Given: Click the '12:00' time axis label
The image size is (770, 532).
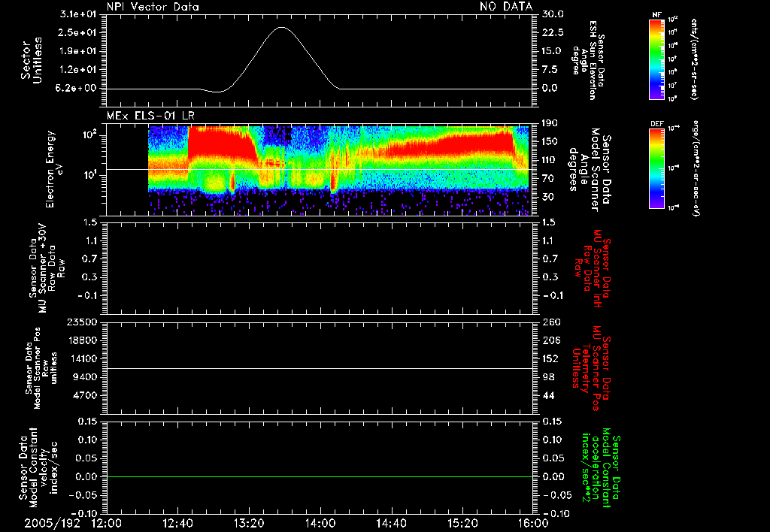Looking at the screenshot, I should click(107, 523).
